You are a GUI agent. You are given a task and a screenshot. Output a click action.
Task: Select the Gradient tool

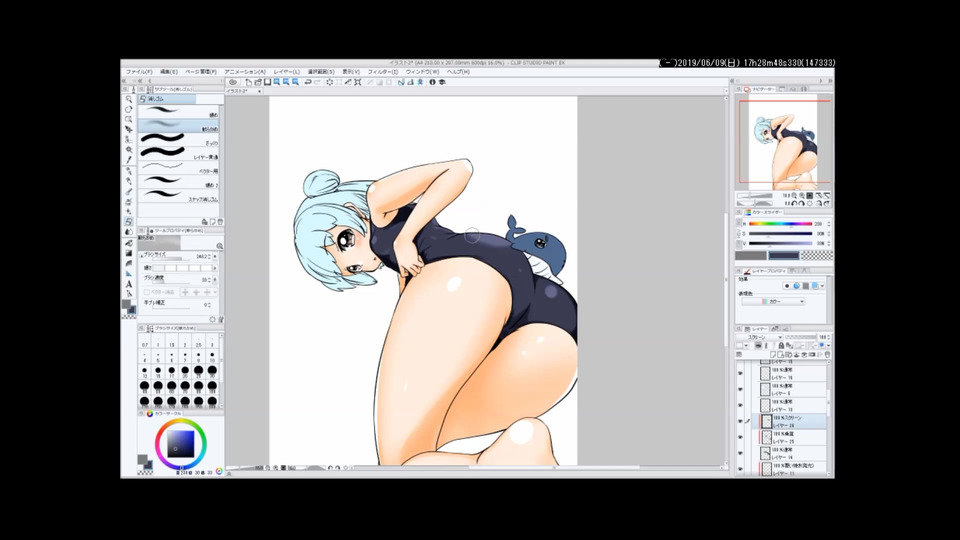click(x=129, y=253)
